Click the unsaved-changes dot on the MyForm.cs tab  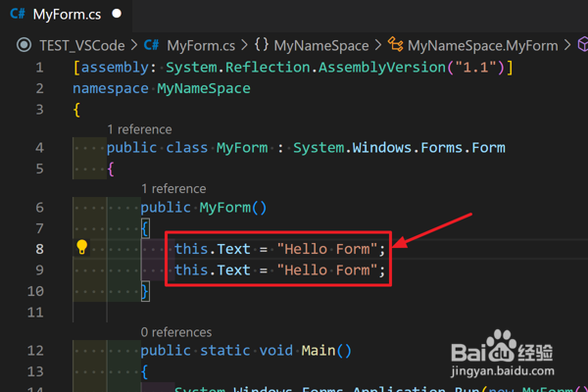(x=117, y=14)
